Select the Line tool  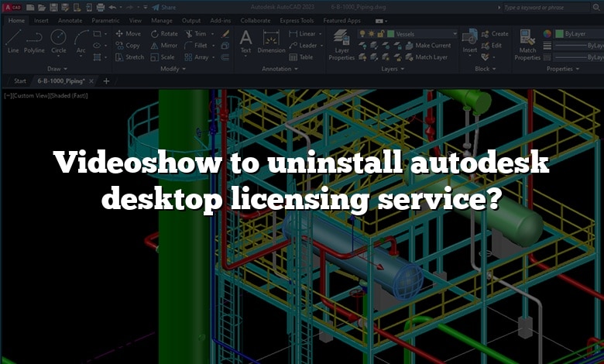coord(13,41)
